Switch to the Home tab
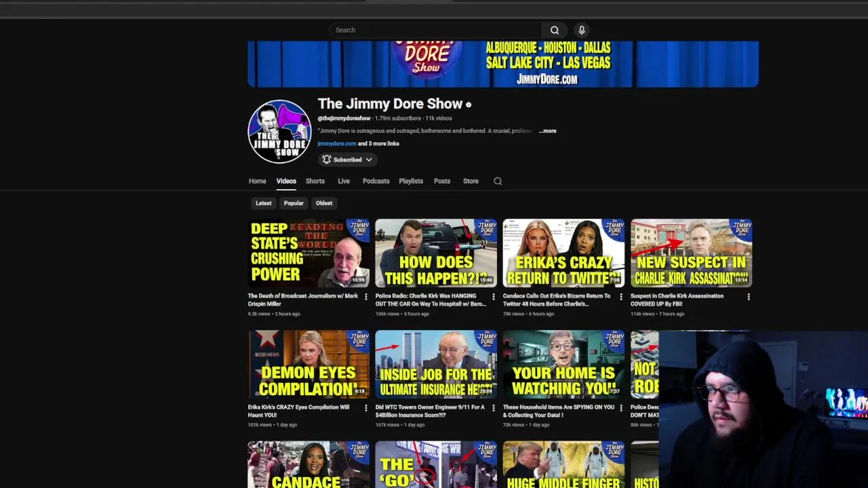This screenshot has height=488, width=868. pyautogui.click(x=257, y=181)
